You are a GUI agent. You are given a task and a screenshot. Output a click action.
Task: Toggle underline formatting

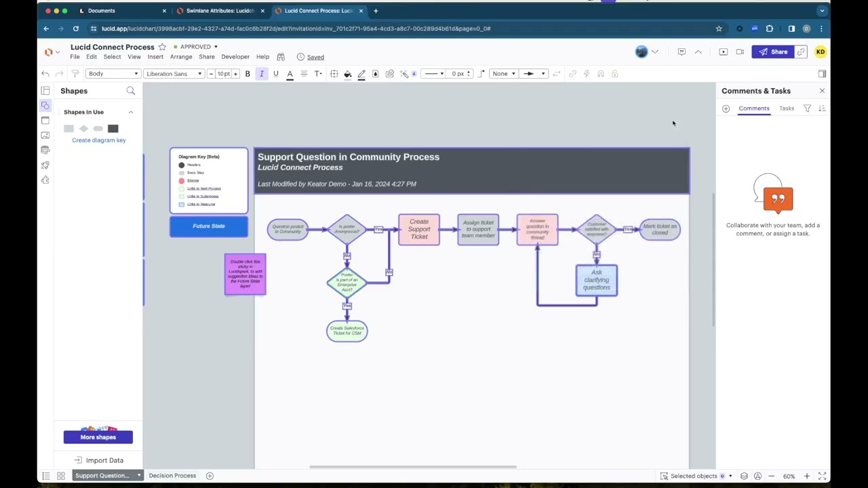pos(276,74)
